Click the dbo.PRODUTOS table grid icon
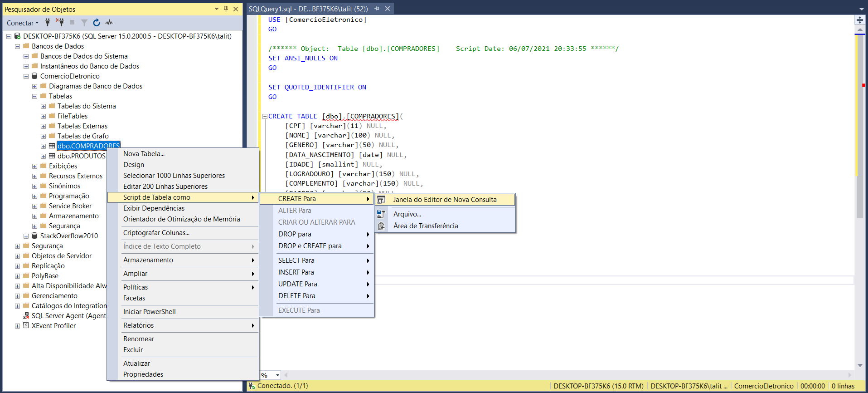This screenshot has height=393, width=868. [52, 156]
